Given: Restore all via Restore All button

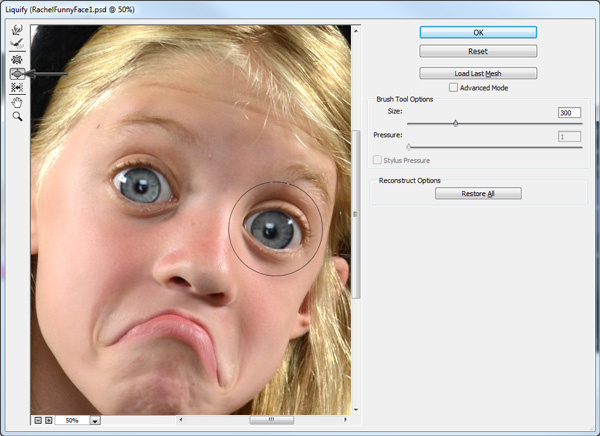Looking at the screenshot, I should [x=478, y=193].
